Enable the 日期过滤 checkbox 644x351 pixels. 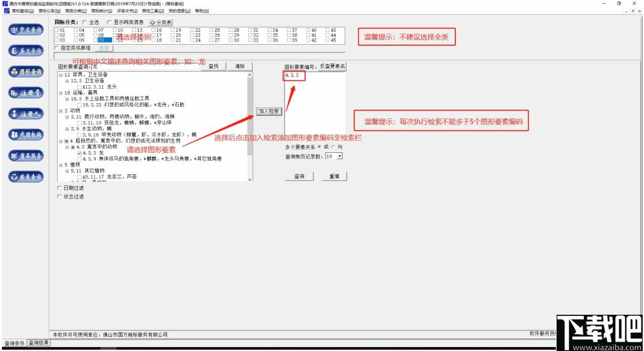point(60,188)
